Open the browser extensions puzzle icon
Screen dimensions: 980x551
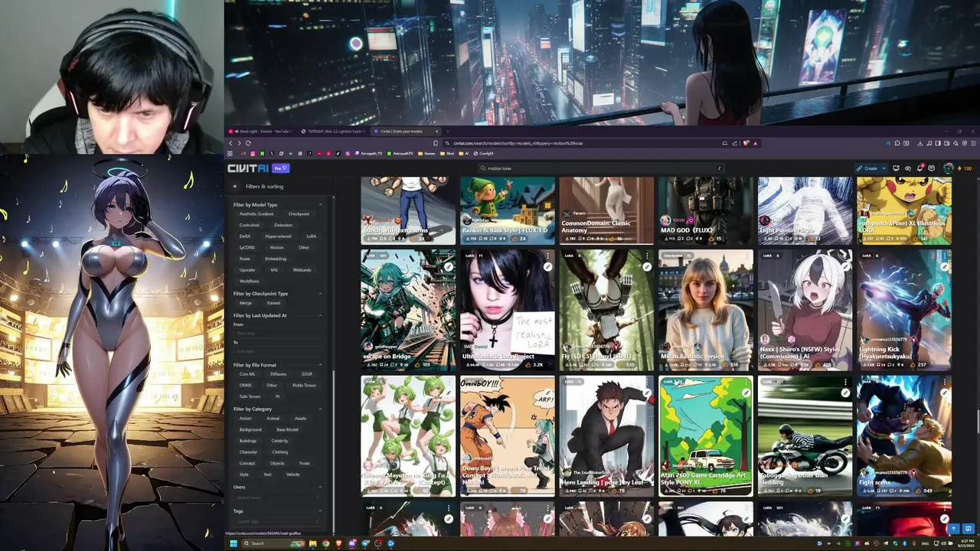(897, 143)
